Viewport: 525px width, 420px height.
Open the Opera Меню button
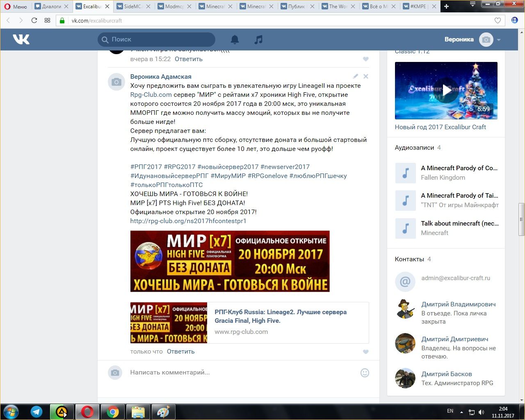[16, 6]
